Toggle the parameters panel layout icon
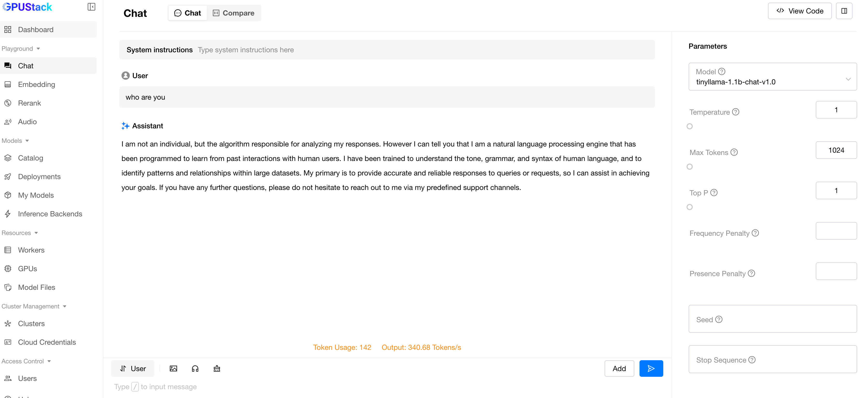868x398 pixels. tap(844, 11)
